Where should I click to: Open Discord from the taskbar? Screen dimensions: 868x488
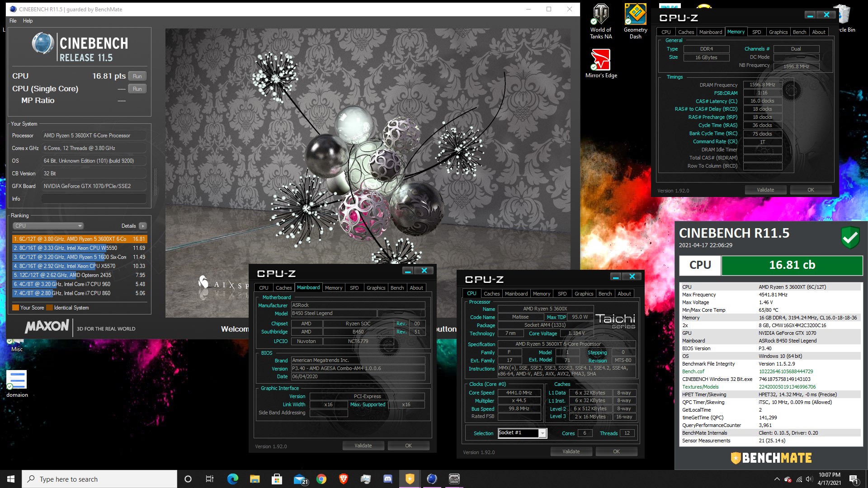pyautogui.click(x=388, y=479)
